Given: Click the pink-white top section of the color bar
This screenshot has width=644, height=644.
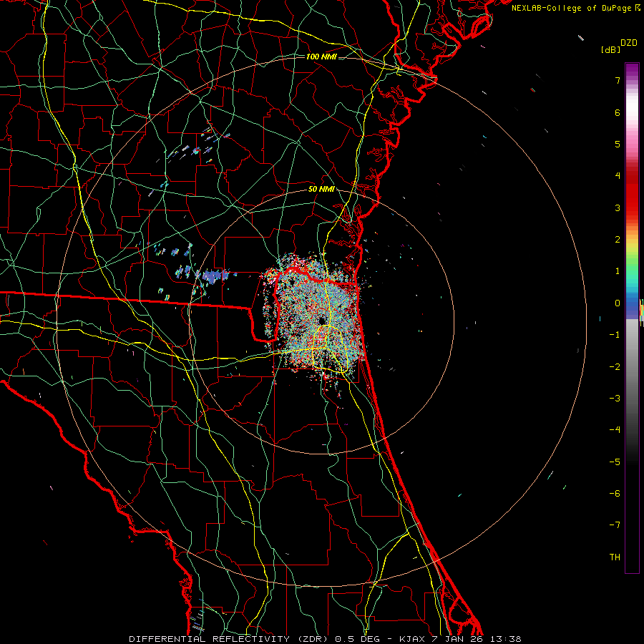Looking at the screenshot, I should pyautogui.click(x=632, y=115).
